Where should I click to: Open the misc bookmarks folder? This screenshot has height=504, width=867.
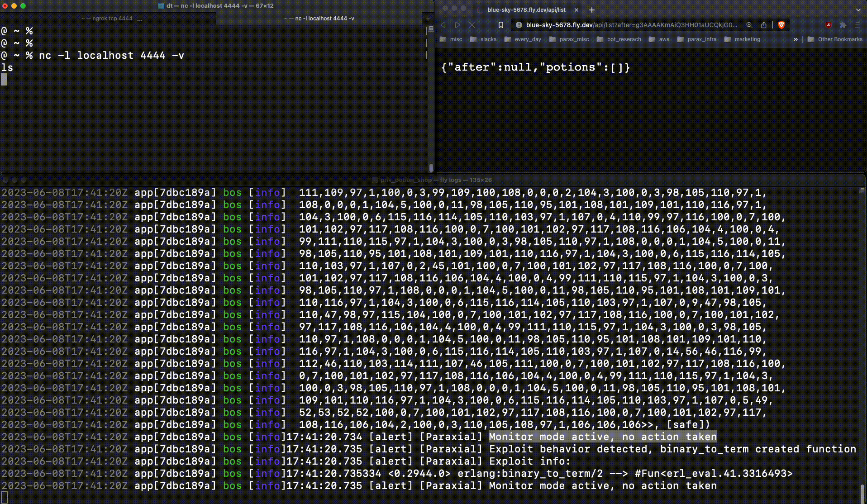click(x=451, y=39)
